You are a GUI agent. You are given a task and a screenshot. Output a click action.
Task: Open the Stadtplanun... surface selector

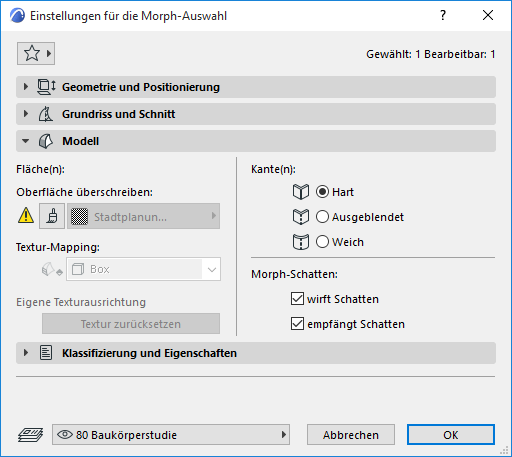(x=143, y=216)
